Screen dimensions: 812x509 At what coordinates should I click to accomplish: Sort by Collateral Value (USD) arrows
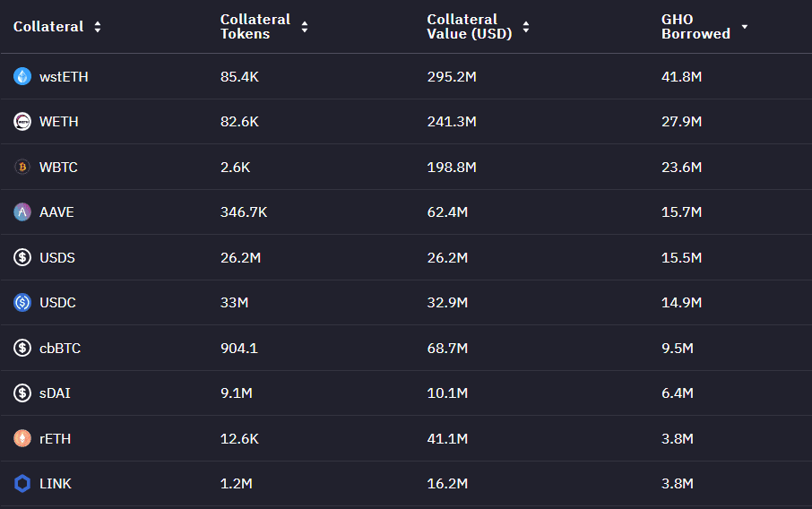[x=526, y=27]
